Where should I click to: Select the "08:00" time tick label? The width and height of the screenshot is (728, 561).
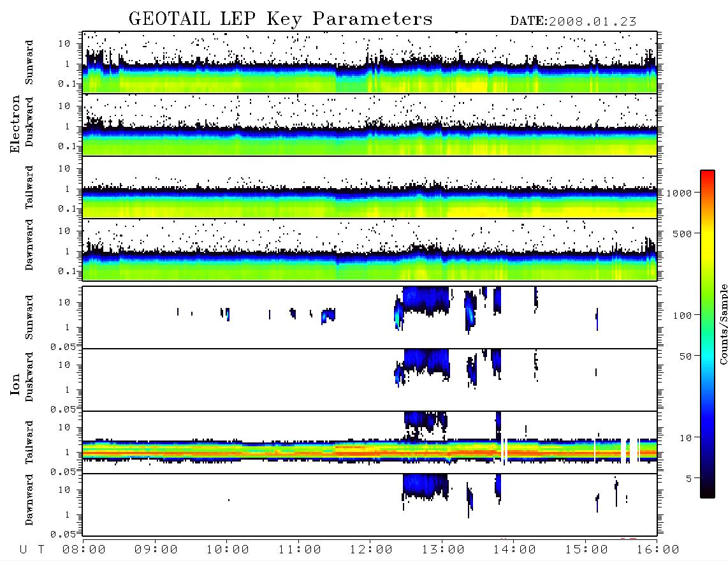pyautogui.click(x=84, y=550)
